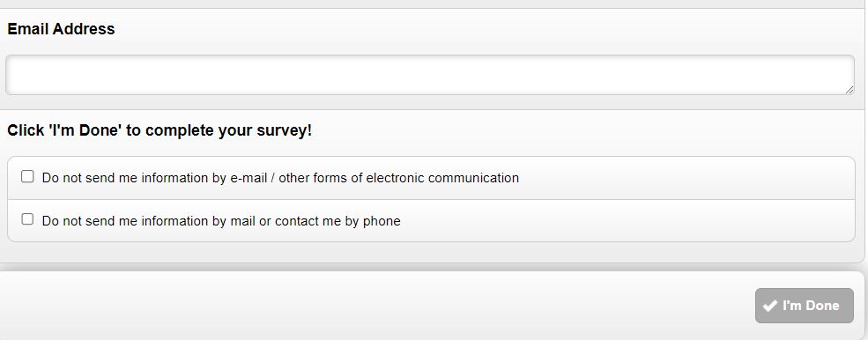Viewport: 868px width, 340px height.
Task: Click the resize grip of the email box
Action: tap(849, 90)
